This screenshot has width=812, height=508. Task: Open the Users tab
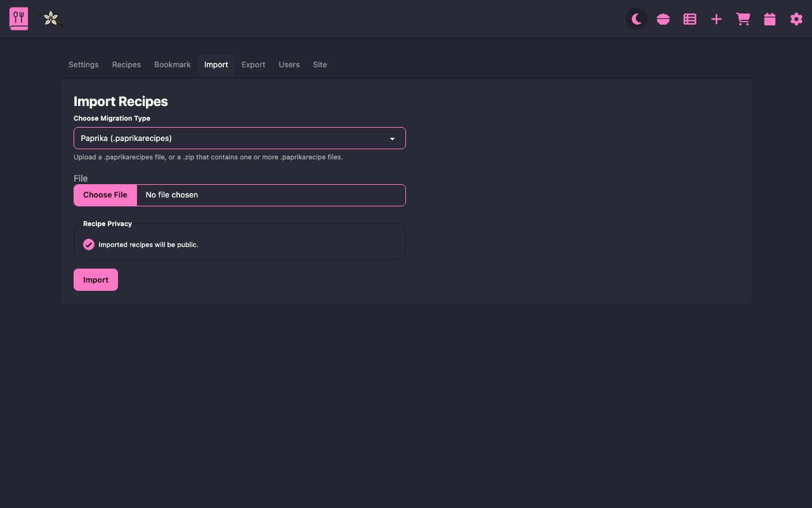[289, 65]
